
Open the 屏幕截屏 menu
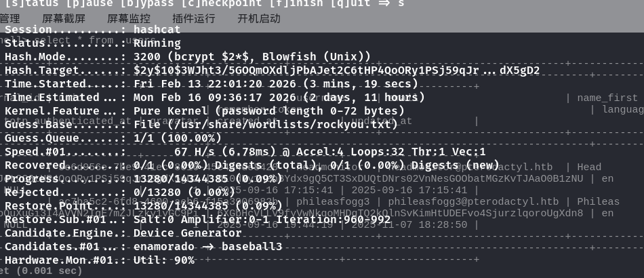click(64, 19)
